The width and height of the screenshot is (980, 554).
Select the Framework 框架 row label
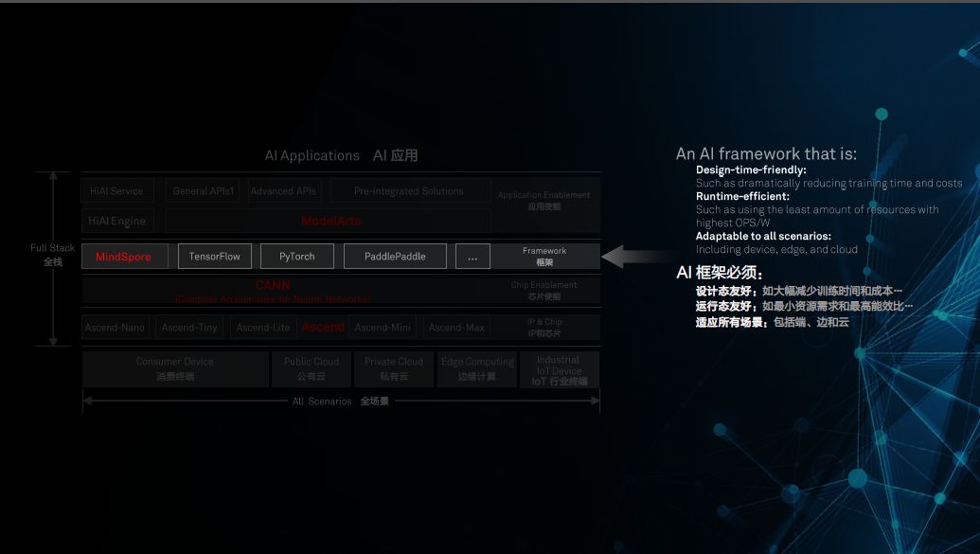[544, 257]
